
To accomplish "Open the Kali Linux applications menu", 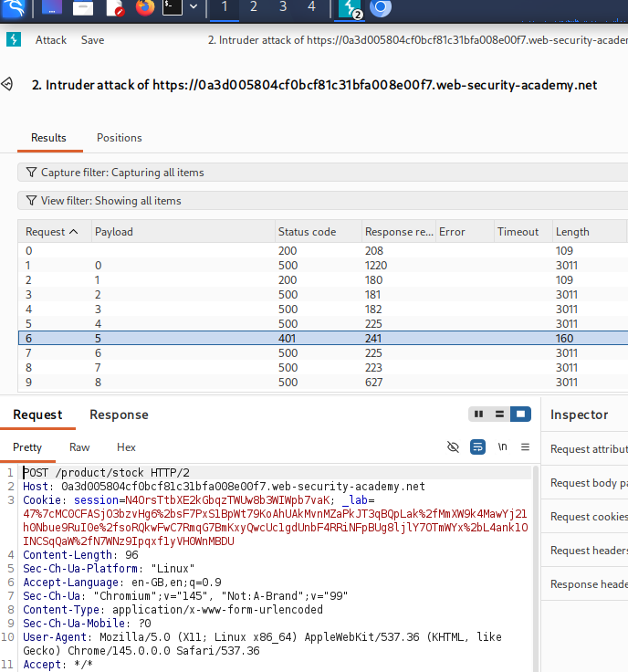I will pyautogui.click(x=14, y=7).
